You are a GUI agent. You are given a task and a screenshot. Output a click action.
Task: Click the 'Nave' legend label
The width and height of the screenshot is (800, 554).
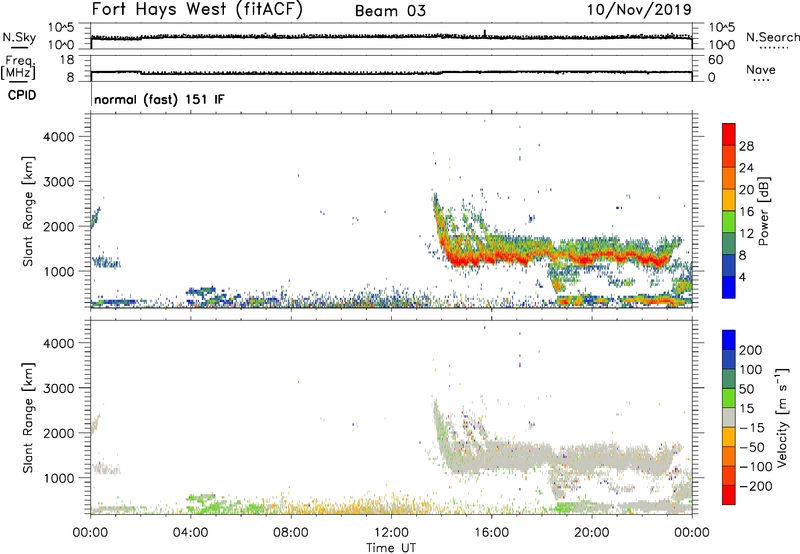click(x=760, y=69)
